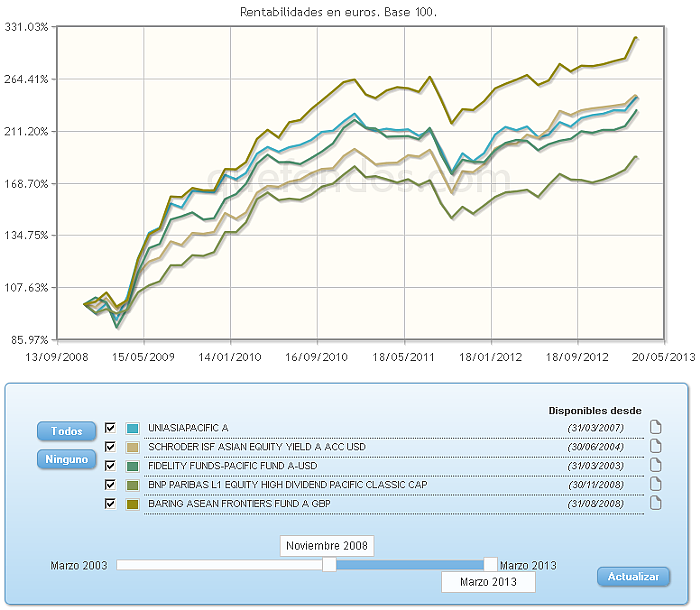
Task: Click the (31/03/2003) availability date
Action: [596, 466]
